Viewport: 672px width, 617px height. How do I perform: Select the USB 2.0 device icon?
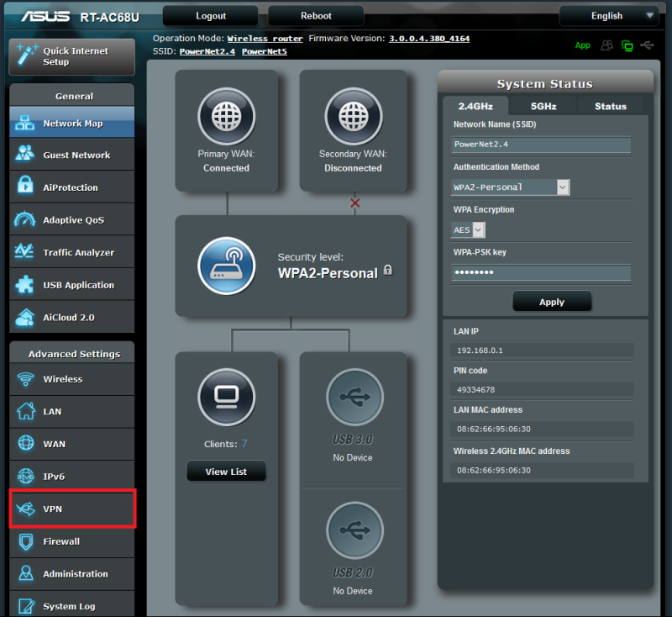click(x=354, y=530)
